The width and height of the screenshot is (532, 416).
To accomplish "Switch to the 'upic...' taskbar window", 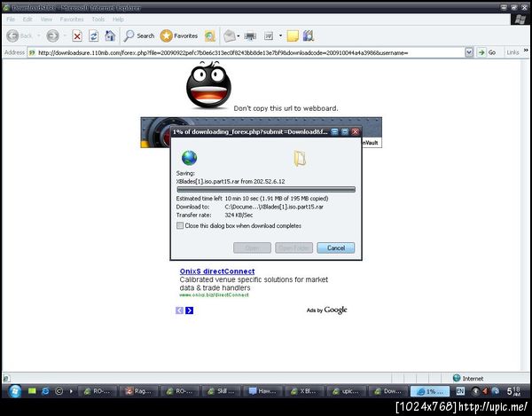I will [346, 391].
